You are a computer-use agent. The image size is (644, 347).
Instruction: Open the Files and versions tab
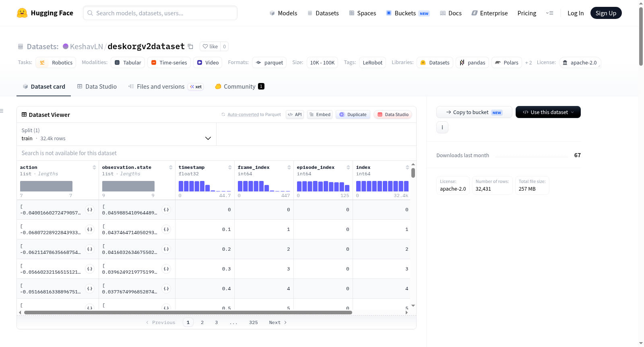pos(166,87)
